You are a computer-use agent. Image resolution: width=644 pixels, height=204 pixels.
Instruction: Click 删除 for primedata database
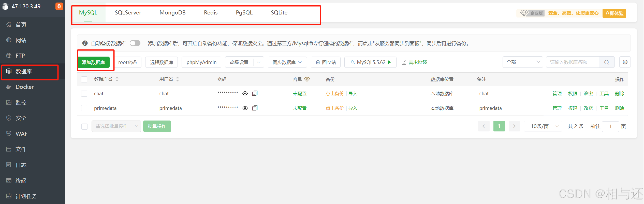click(620, 108)
